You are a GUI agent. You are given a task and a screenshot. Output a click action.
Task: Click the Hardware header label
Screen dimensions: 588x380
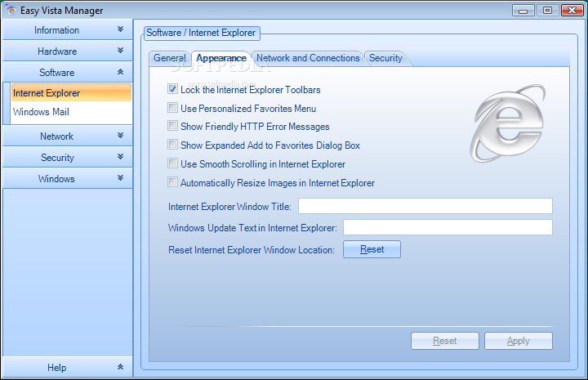pos(57,51)
